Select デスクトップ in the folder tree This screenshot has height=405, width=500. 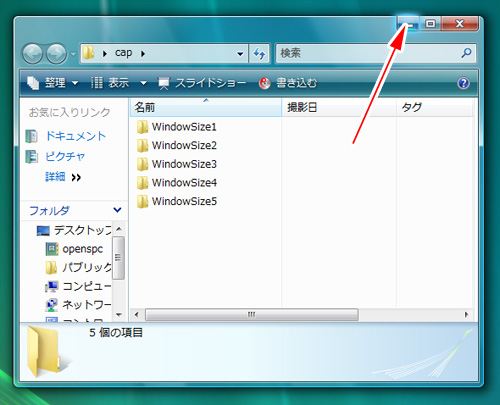tap(83, 230)
